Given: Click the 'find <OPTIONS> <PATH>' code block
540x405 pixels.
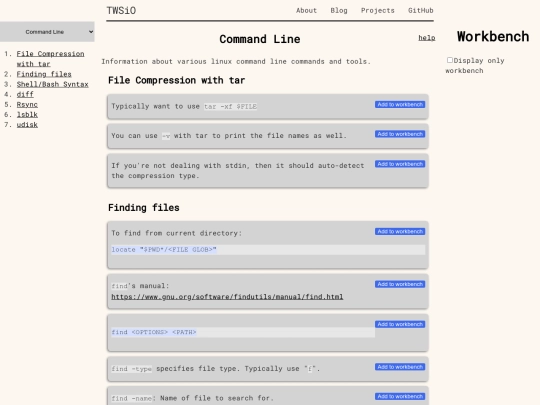Looking at the screenshot, I should [x=243, y=332].
